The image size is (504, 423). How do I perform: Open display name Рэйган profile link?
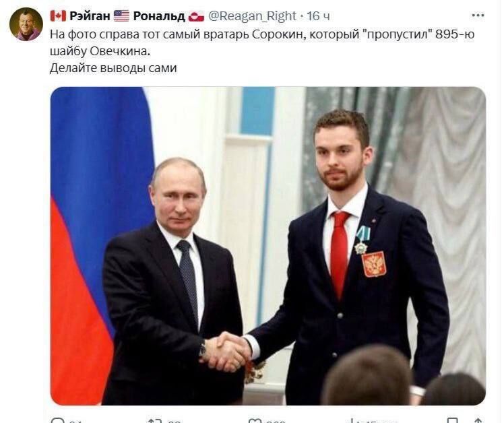[x=90, y=15]
